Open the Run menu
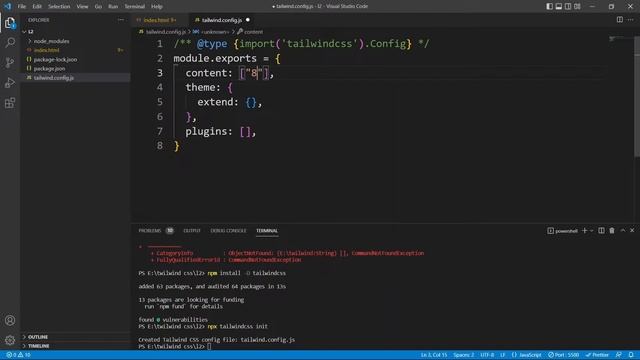 click(113, 6)
